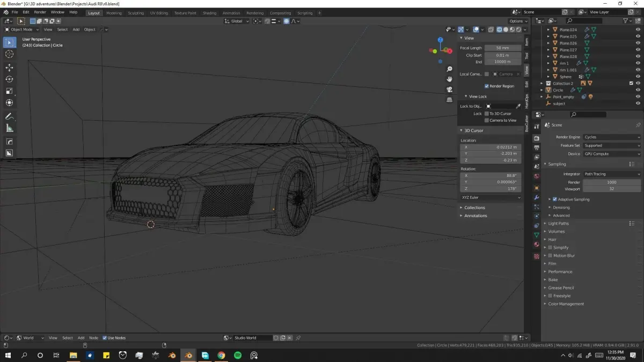Pick the Scale tool

(x=10, y=91)
